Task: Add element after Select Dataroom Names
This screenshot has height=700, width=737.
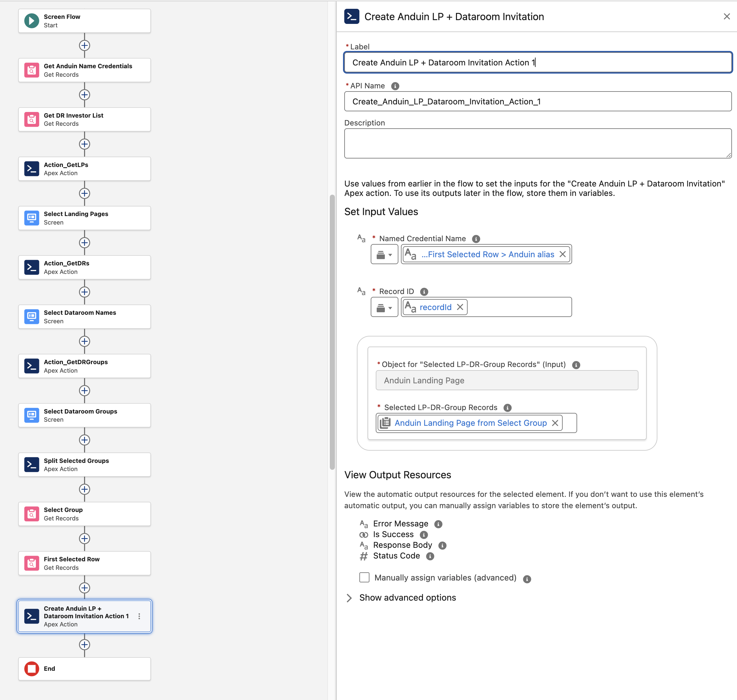Action: pyautogui.click(x=84, y=342)
